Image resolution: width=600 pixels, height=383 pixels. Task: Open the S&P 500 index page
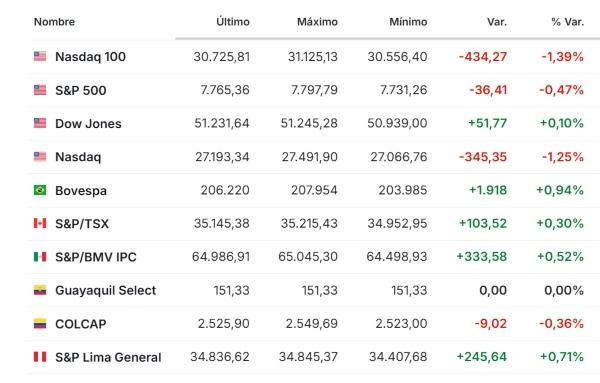pyautogui.click(x=81, y=90)
